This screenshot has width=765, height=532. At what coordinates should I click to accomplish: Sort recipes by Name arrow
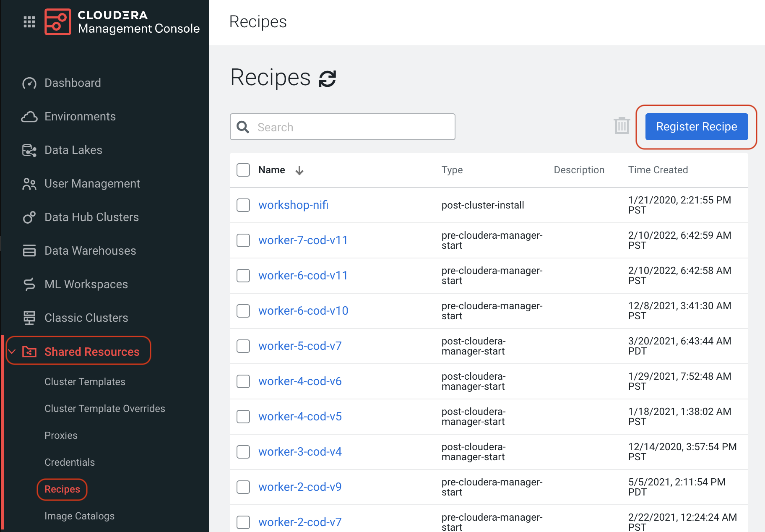tap(299, 170)
